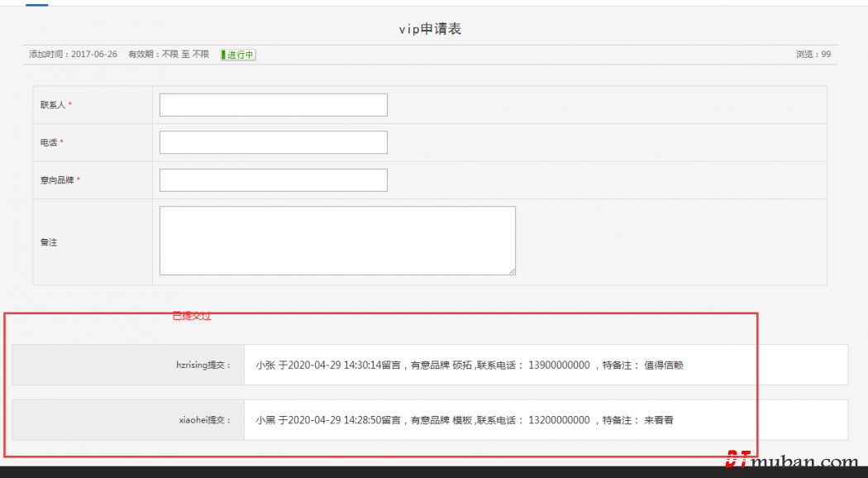This screenshot has width=868, height=478.
Task: Click the DTmuban.com watermark logo
Action: 791,461
